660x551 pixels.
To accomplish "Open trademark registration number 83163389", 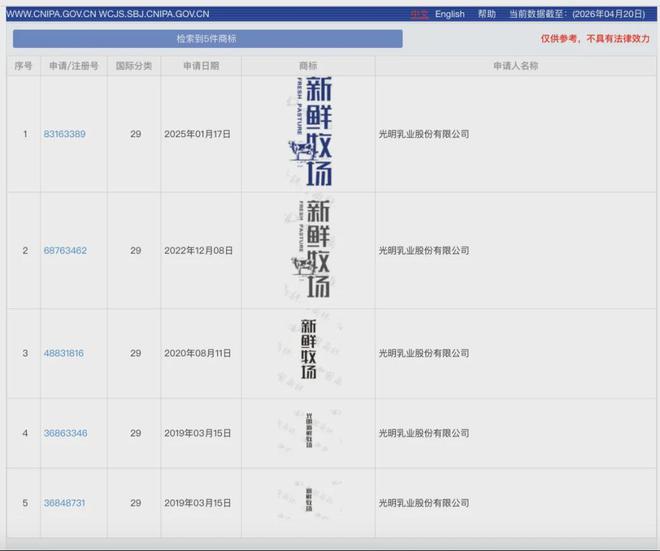I will (x=64, y=134).
